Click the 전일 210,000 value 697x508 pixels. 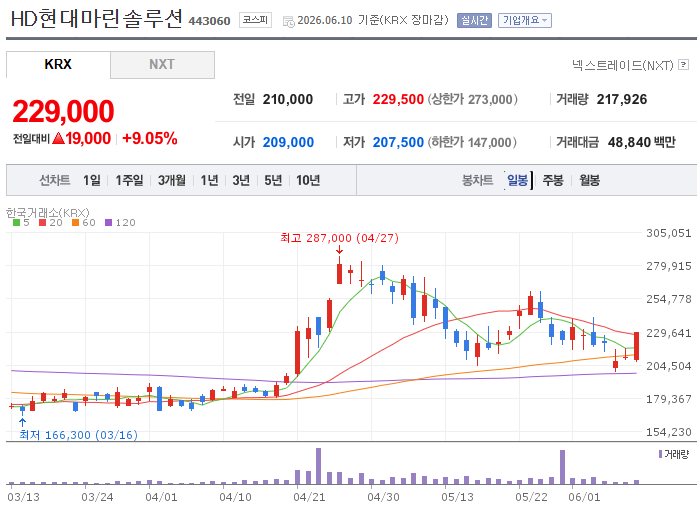point(288,99)
